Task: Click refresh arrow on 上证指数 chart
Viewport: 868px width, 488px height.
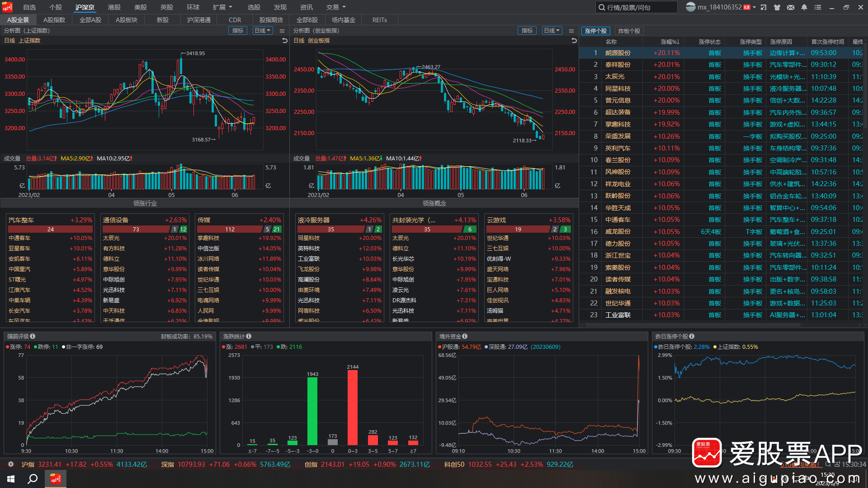Action: pos(285,41)
